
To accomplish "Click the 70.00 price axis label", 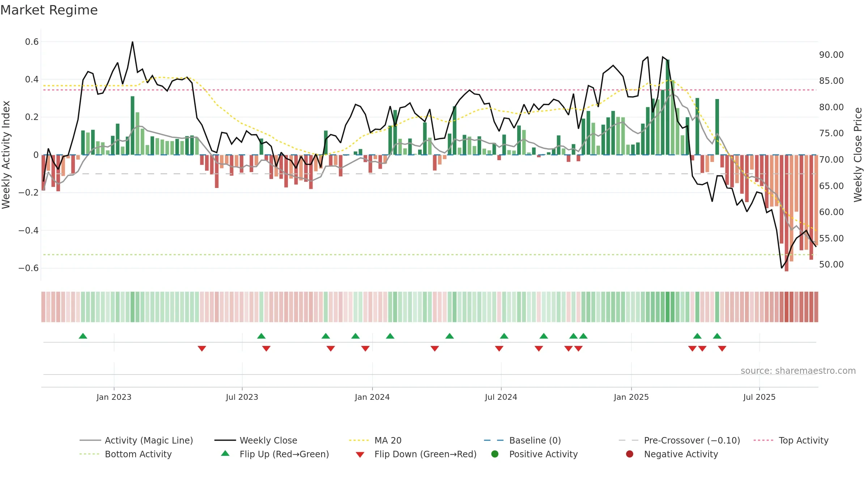I will coord(831,159).
